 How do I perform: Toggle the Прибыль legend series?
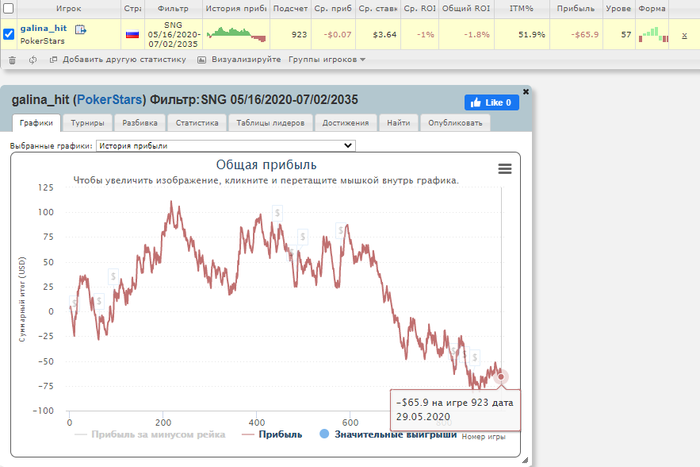pos(272,434)
